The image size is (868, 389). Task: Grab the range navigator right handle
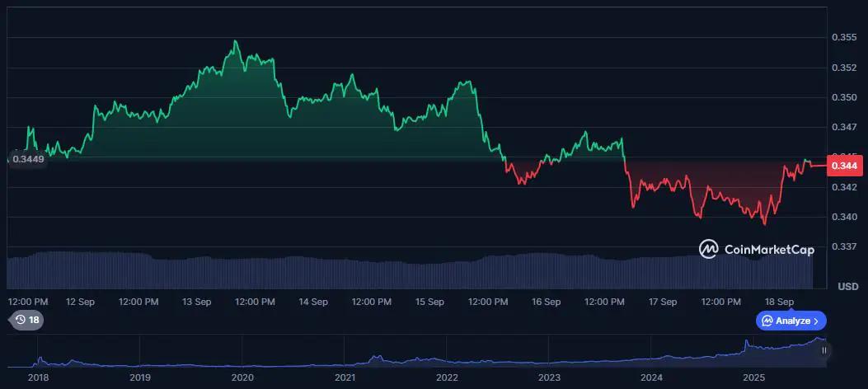pyautogui.click(x=823, y=350)
